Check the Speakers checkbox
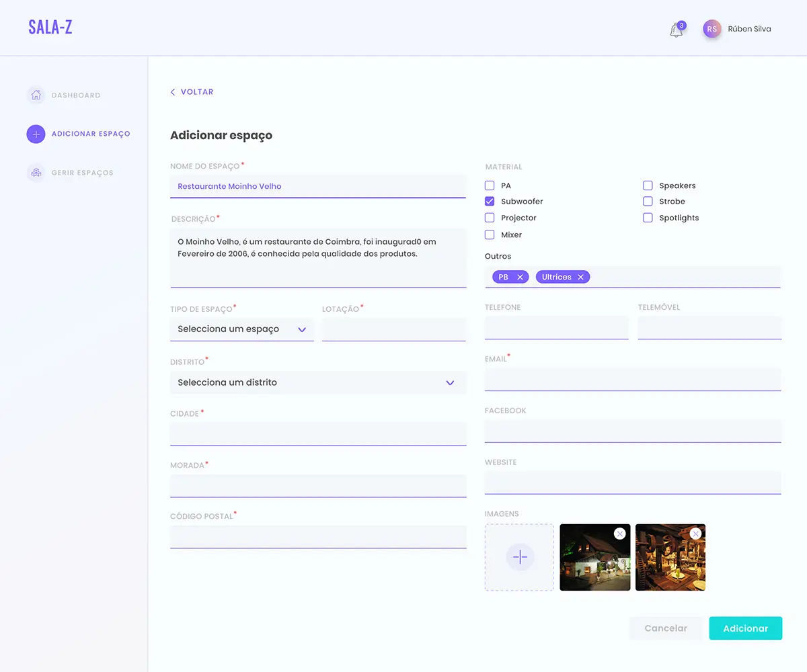Viewport: 807px width, 672px height. (648, 185)
